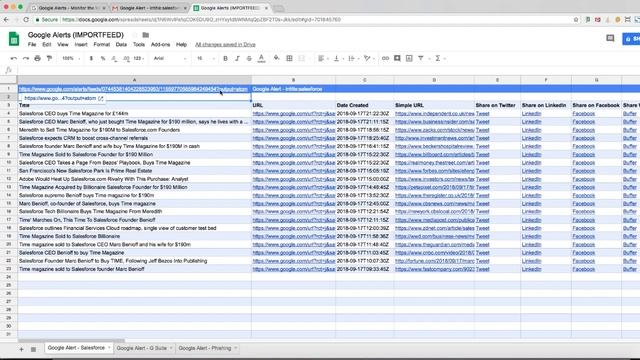
Task: Open text wrapping dropdown
Action: pos(353,58)
